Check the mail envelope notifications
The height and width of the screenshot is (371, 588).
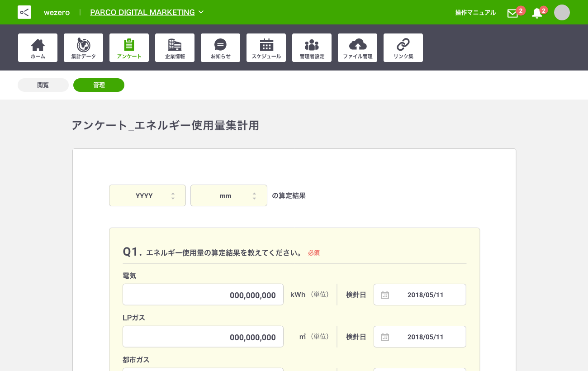[512, 13]
